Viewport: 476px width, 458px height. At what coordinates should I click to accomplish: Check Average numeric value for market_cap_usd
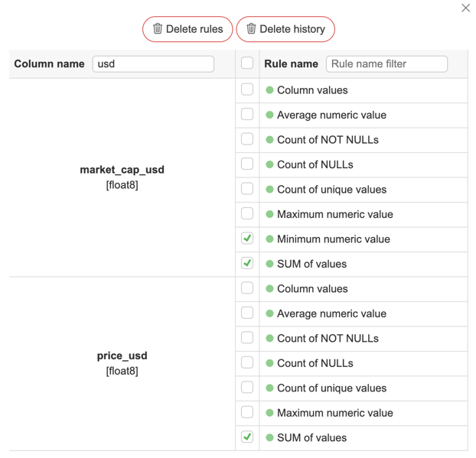[247, 114]
